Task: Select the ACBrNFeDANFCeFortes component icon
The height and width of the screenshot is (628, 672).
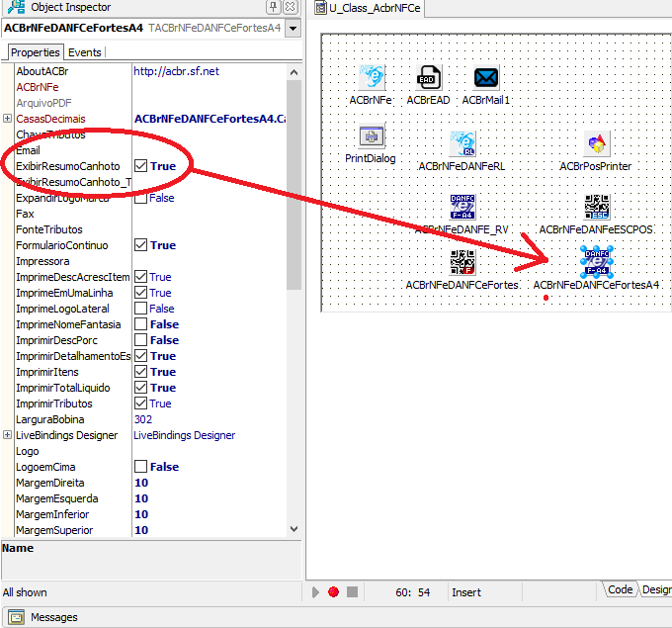Action: click(462, 262)
